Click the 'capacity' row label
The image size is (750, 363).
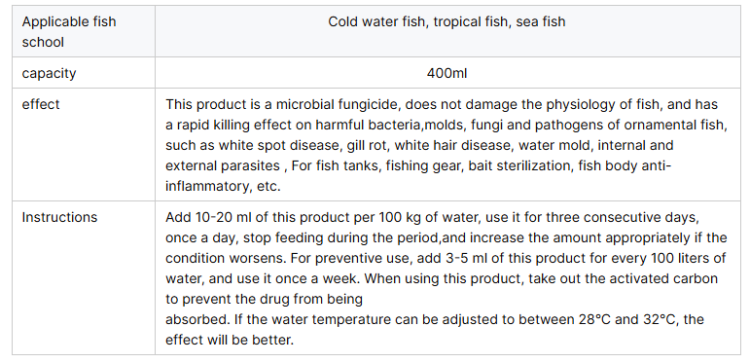[x=49, y=73]
